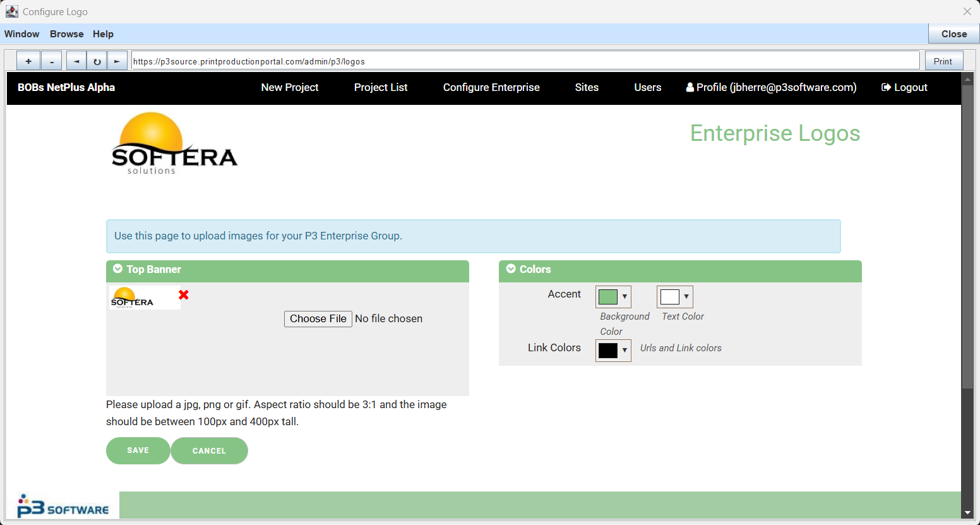Image resolution: width=980 pixels, height=525 pixels.
Task: Open the Browse menu
Action: (x=67, y=34)
